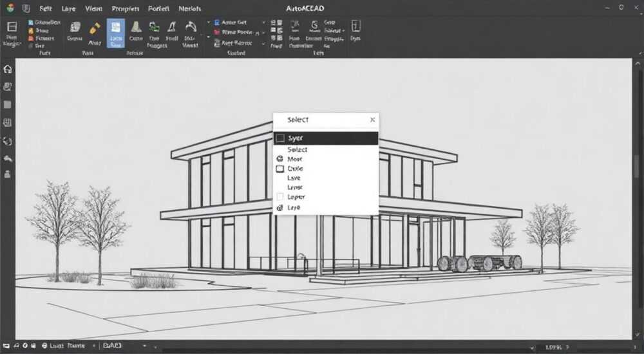Open the Vient menu in menu bar

click(93, 8)
